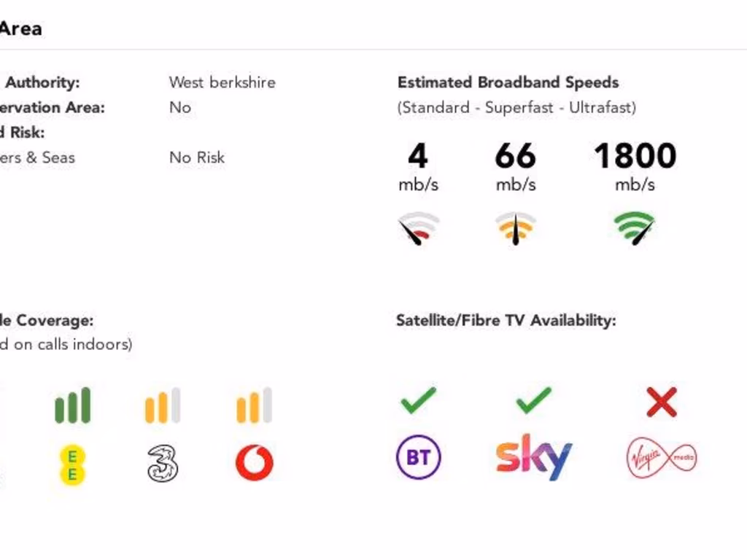This screenshot has height=560, width=747.
Task: Click the EE network logo
Action: click(72, 464)
